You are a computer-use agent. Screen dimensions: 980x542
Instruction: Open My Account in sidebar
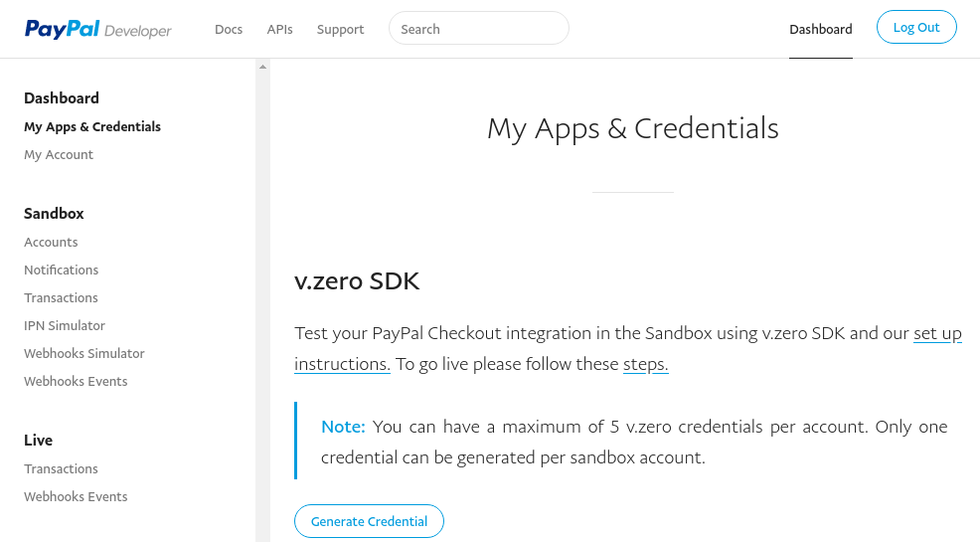[59, 155]
